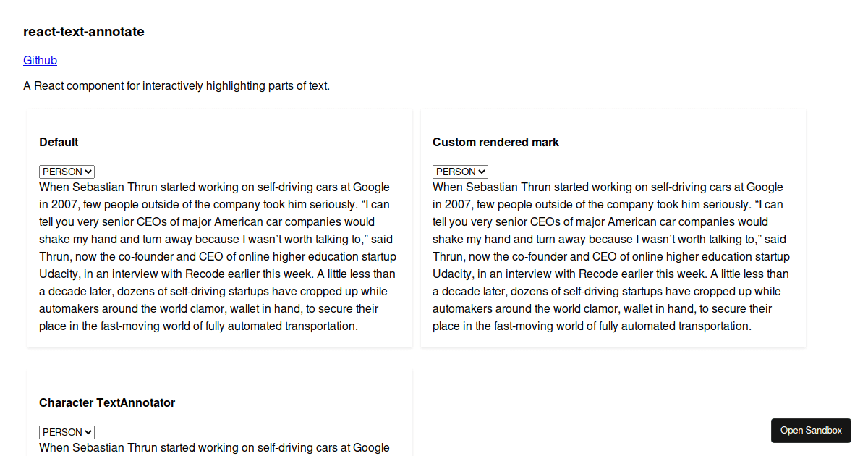868x456 pixels.
Task: Click the Default panel heading
Action: [x=59, y=143]
